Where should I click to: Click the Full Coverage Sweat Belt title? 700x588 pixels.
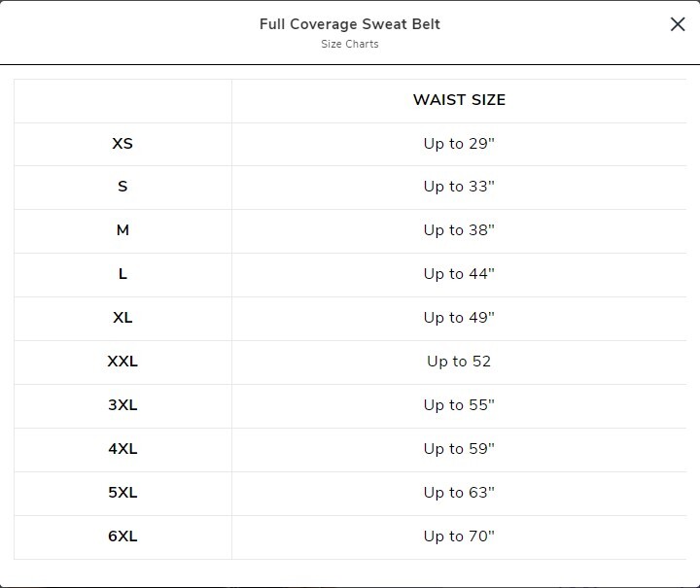pos(350,24)
